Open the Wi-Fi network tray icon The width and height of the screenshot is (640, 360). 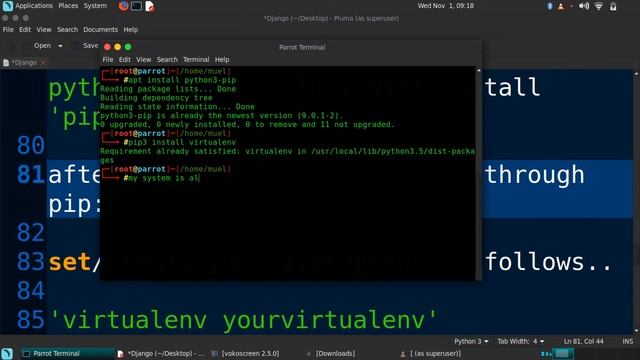598,6
